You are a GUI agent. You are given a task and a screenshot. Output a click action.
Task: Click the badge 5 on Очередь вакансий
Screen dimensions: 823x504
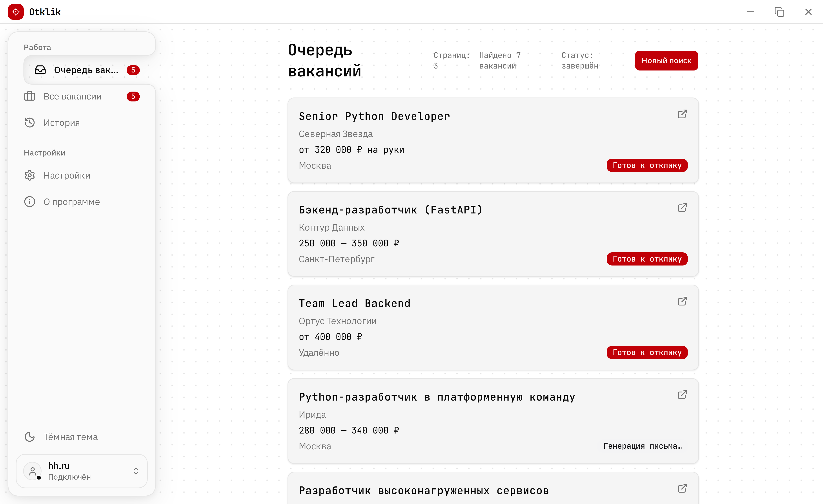coord(133,70)
